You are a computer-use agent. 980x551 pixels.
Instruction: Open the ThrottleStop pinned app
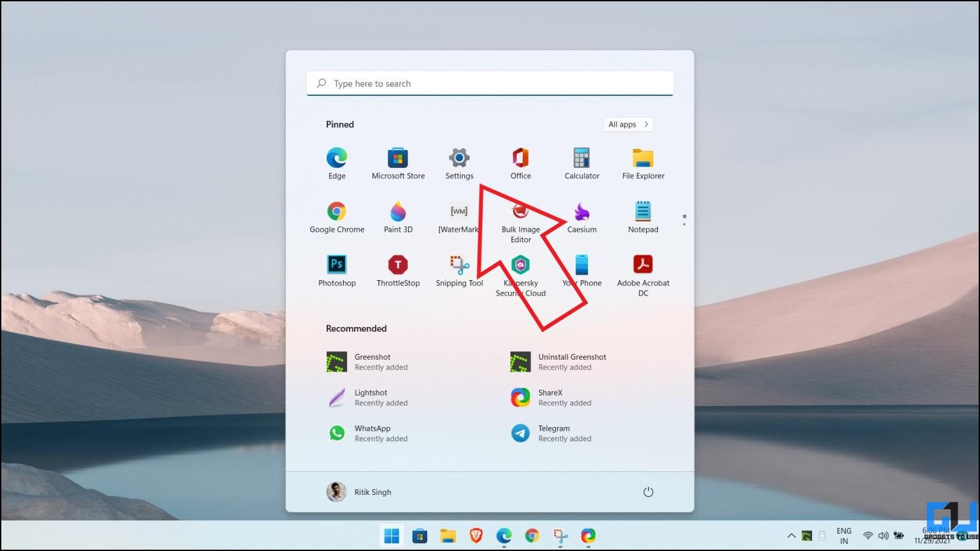click(398, 270)
